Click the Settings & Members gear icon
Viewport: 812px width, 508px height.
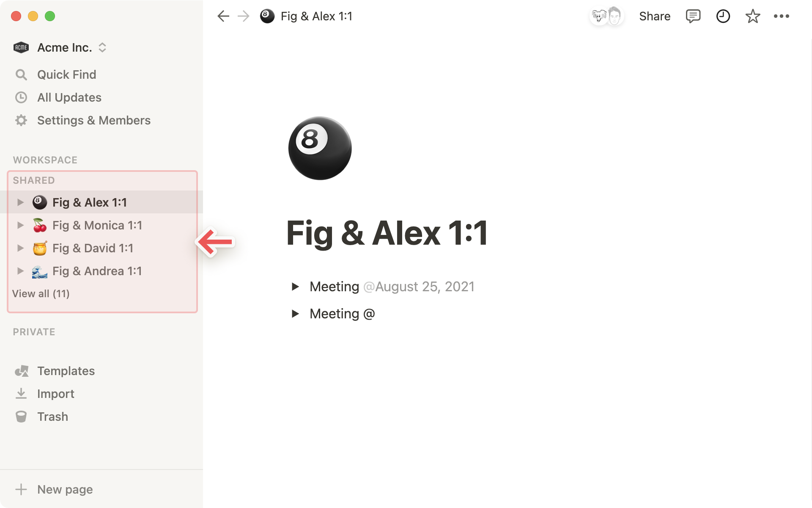pos(21,121)
